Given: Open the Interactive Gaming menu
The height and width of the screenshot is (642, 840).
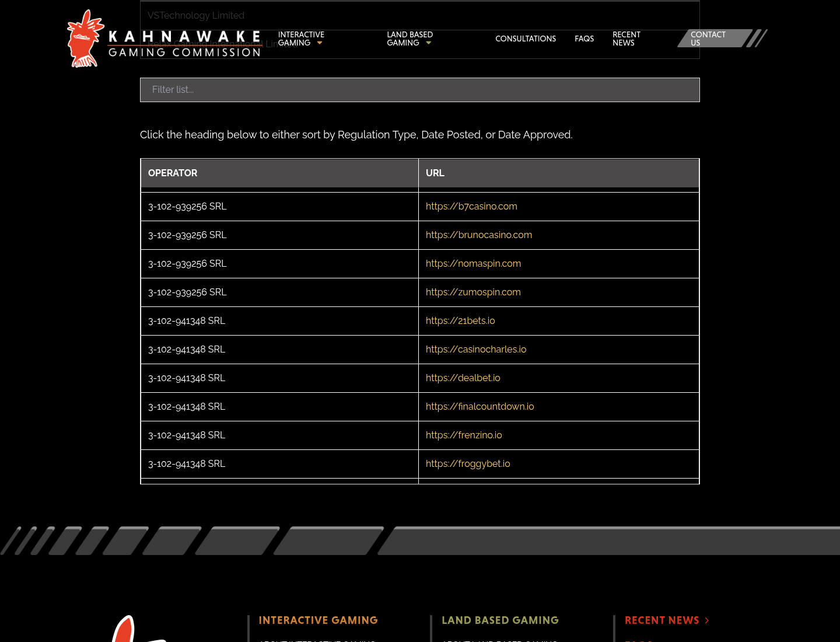Looking at the screenshot, I should click(x=301, y=39).
